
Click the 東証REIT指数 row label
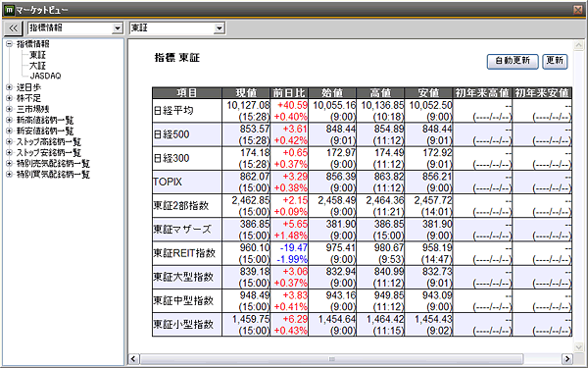pos(184,253)
